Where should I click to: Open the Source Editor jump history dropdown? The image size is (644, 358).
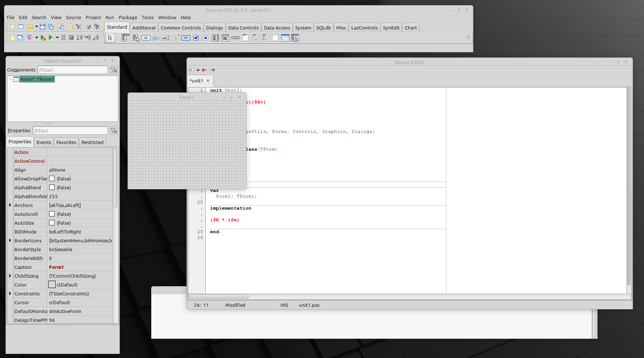point(198,70)
